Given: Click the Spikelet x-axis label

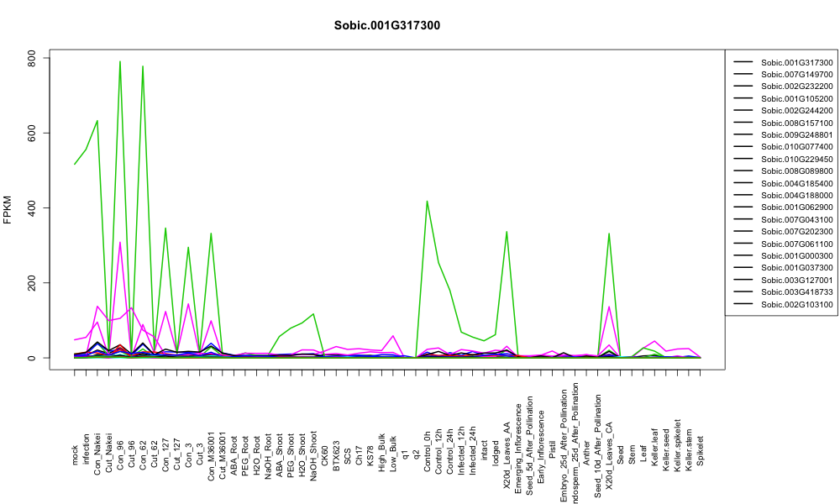Looking at the screenshot, I should coord(701,450).
